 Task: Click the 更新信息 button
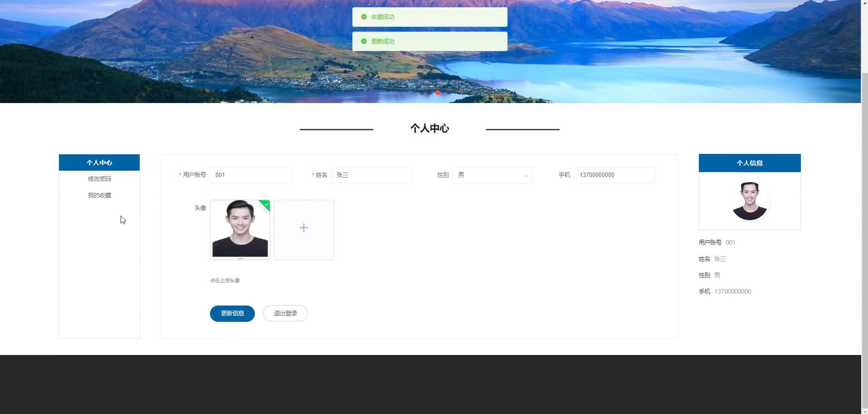[x=232, y=313]
